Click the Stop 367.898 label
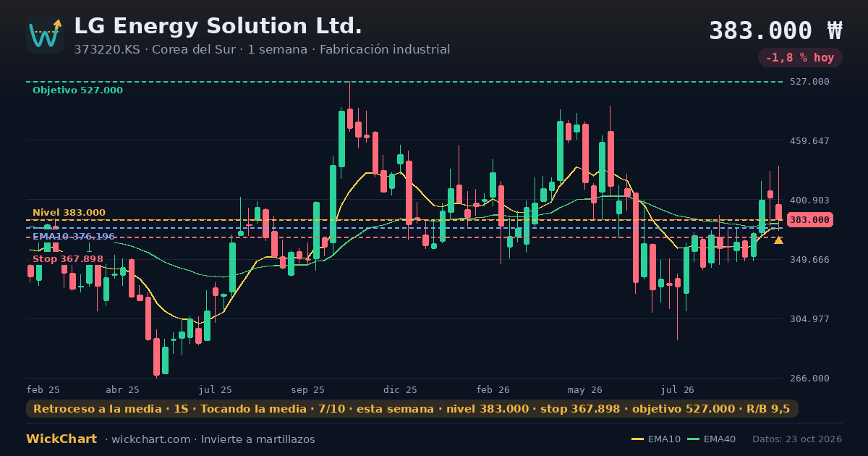Viewport: 868px width, 456px height. (68, 259)
